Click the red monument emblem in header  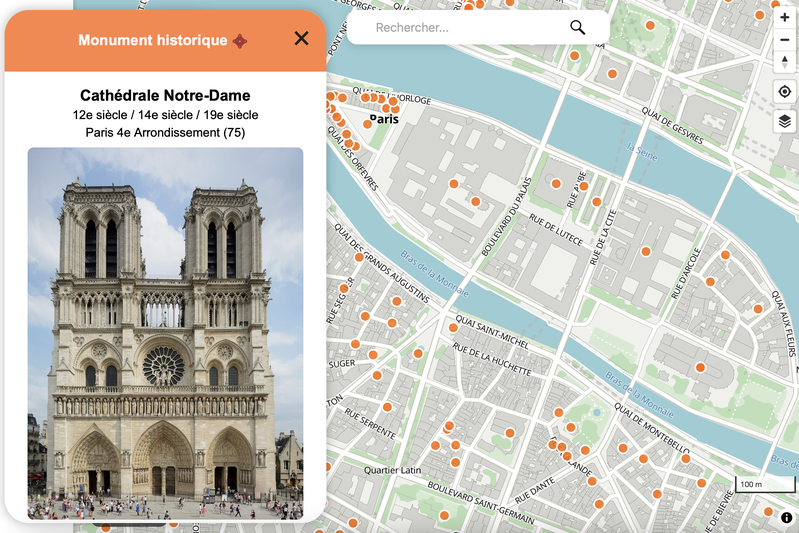[240, 41]
